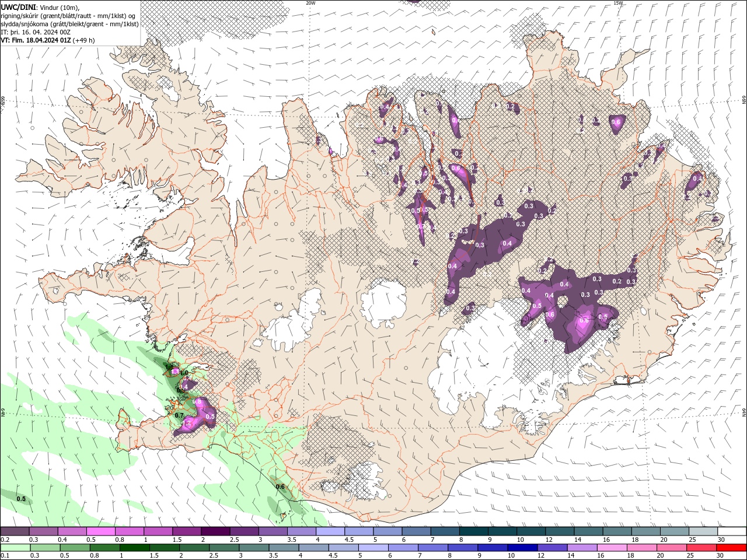Click the top-row legend swatch between 1.5 and 2
This screenshot has height=560, width=747.
coord(187,531)
